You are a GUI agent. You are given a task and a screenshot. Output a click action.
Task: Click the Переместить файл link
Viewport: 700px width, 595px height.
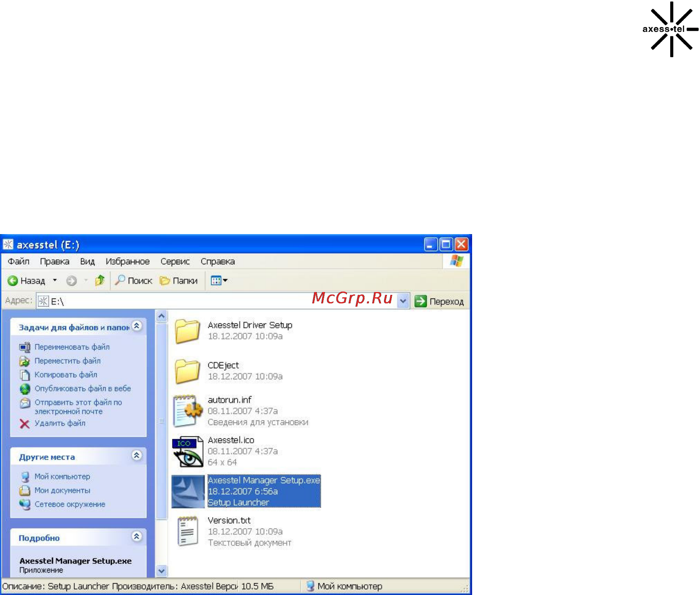coord(67,361)
